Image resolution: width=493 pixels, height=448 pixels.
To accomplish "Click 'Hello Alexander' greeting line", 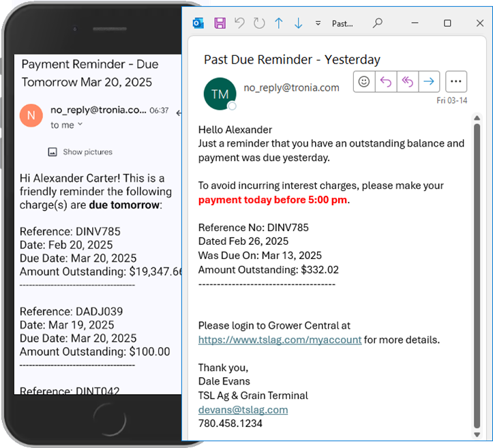I will point(235,130).
